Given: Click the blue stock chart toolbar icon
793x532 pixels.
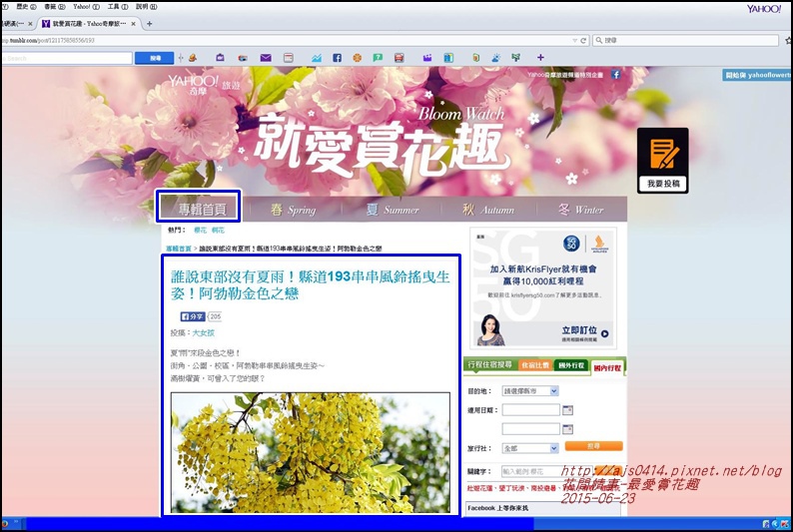Looking at the screenshot, I should pyautogui.click(x=317, y=58).
